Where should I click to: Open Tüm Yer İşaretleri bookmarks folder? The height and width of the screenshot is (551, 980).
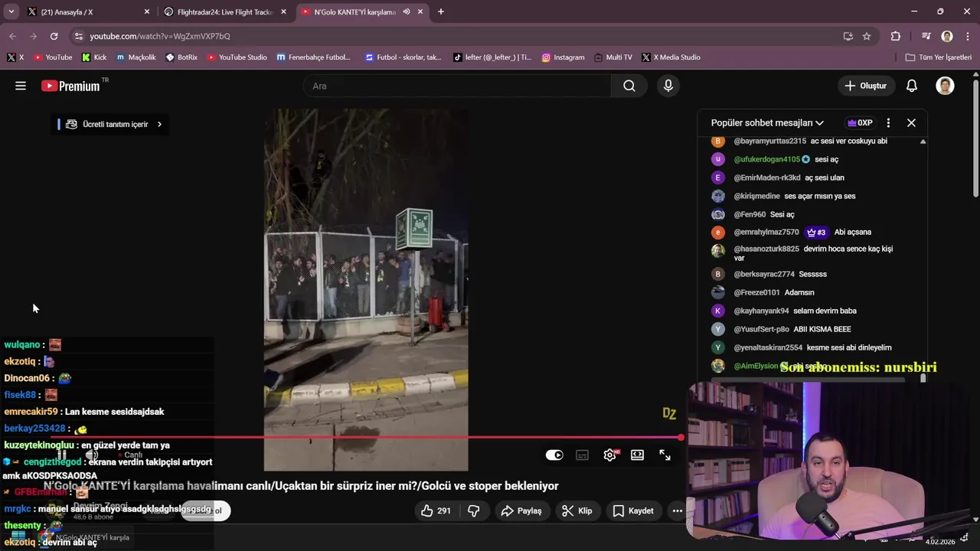coord(939,57)
